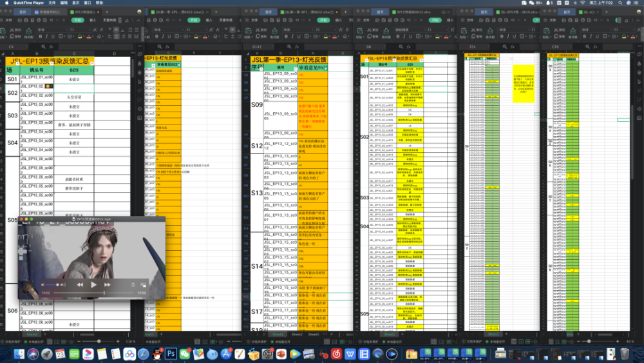Open the QuickTime 文件 menu

[x=52, y=3]
